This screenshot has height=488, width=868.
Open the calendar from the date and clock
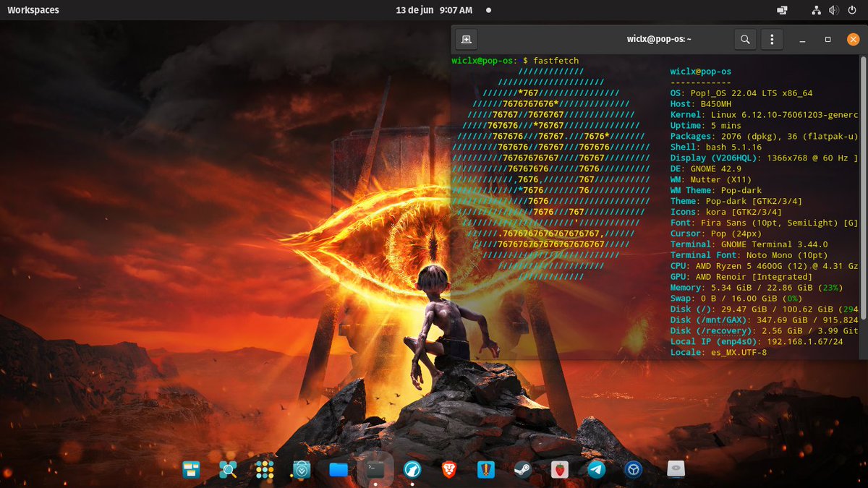434,10
